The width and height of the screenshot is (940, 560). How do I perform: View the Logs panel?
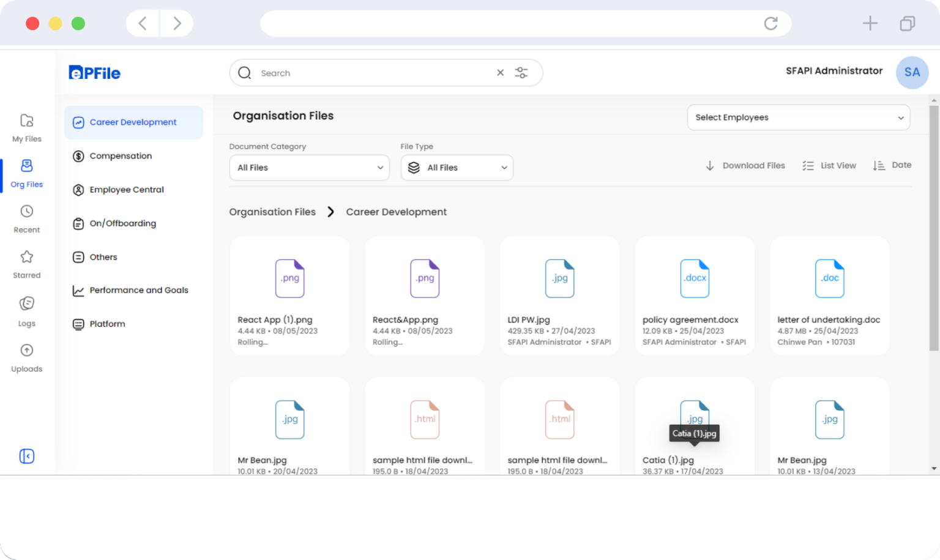26,311
